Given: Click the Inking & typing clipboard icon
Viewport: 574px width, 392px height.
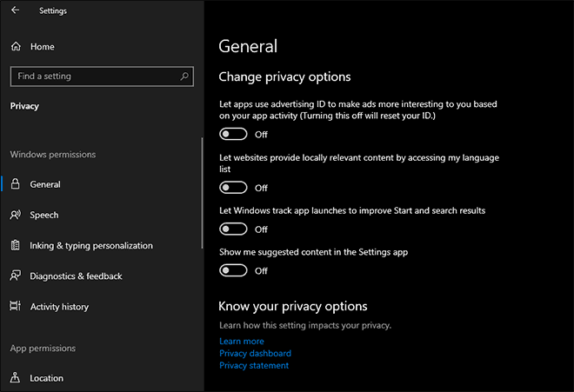Looking at the screenshot, I should (x=15, y=245).
